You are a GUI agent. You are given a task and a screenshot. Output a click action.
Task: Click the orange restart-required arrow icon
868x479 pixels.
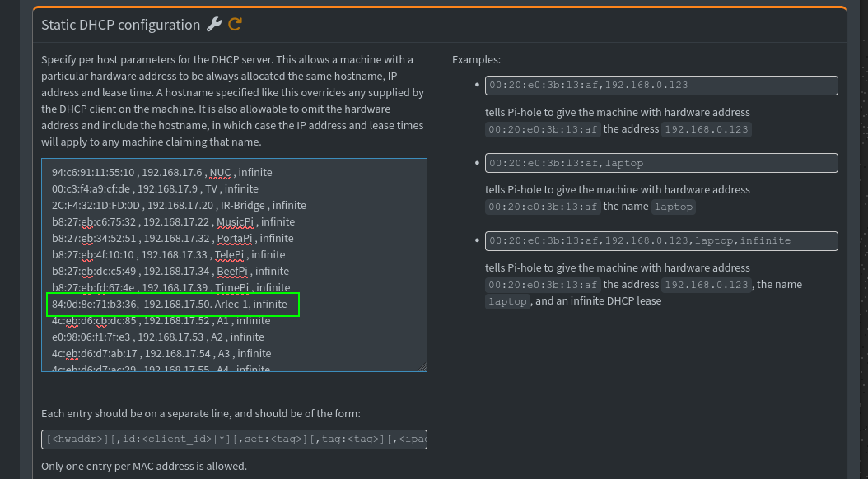point(235,25)
